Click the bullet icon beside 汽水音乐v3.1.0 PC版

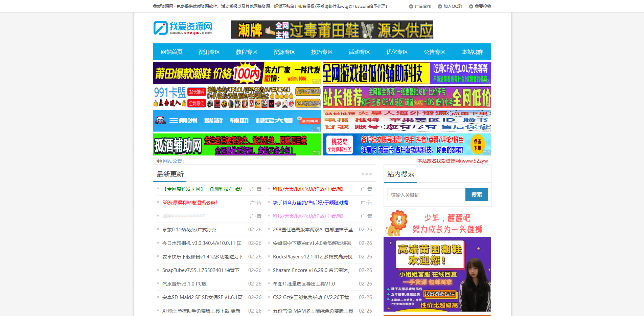(x=158, y=283)
